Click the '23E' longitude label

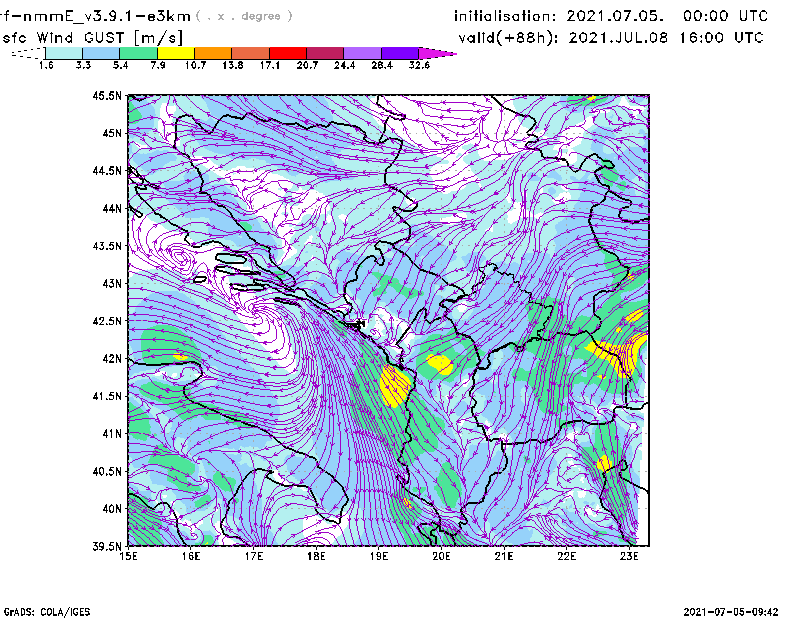coord(629,556)
